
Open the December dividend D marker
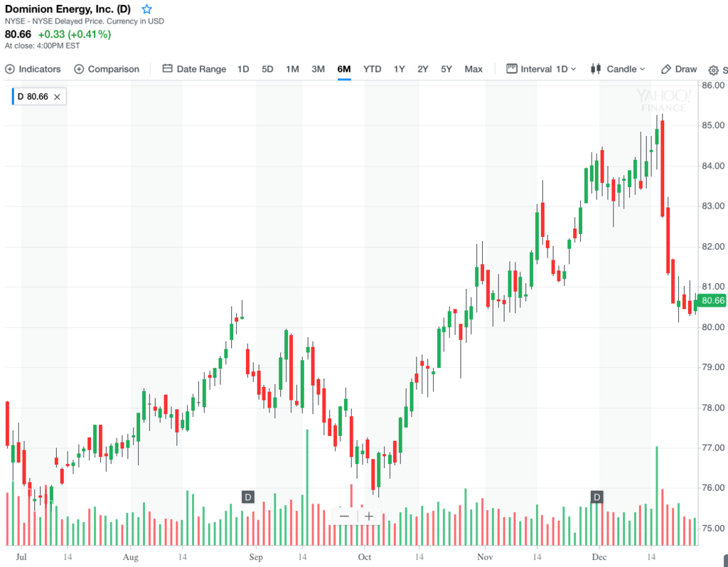pyautogui.click(x=596, y=497)
